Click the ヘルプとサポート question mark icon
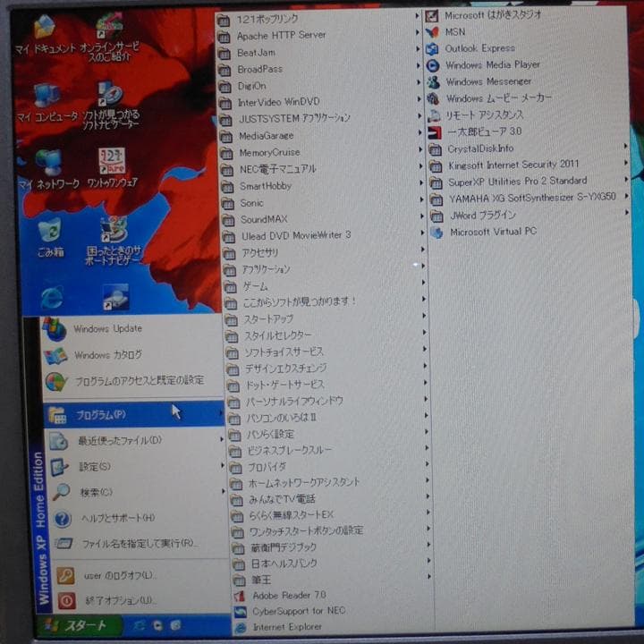The width and height of the screenshot is (644, 644). [x=63, y=519]
